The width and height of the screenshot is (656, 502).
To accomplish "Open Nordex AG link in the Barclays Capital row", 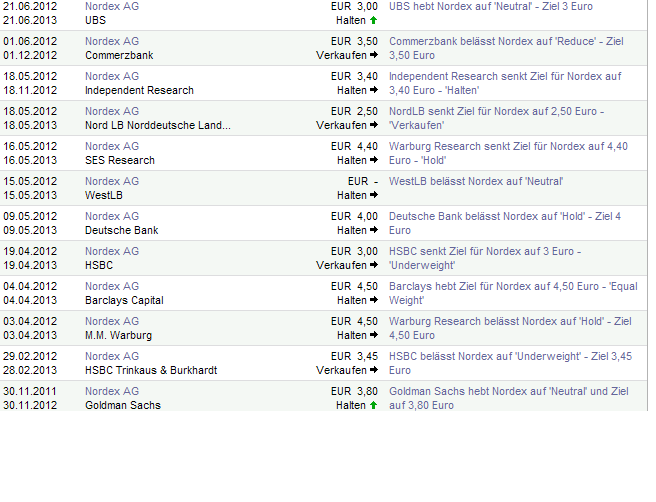I will coord(112,286).
